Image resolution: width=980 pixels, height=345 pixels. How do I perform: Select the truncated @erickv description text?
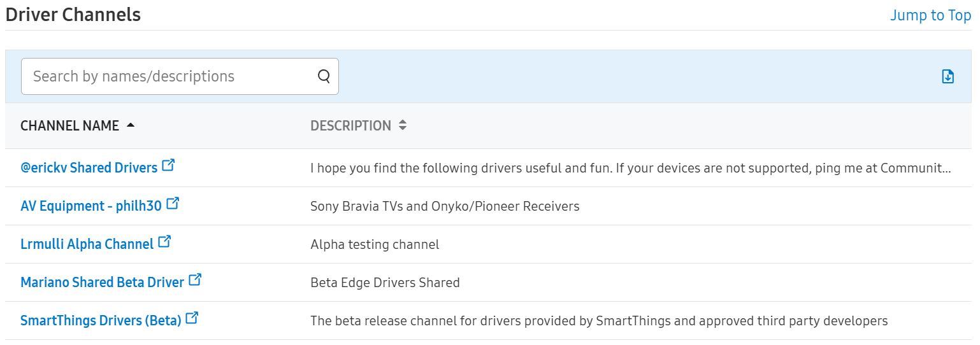pyautogui.click(x=631, y=168)
